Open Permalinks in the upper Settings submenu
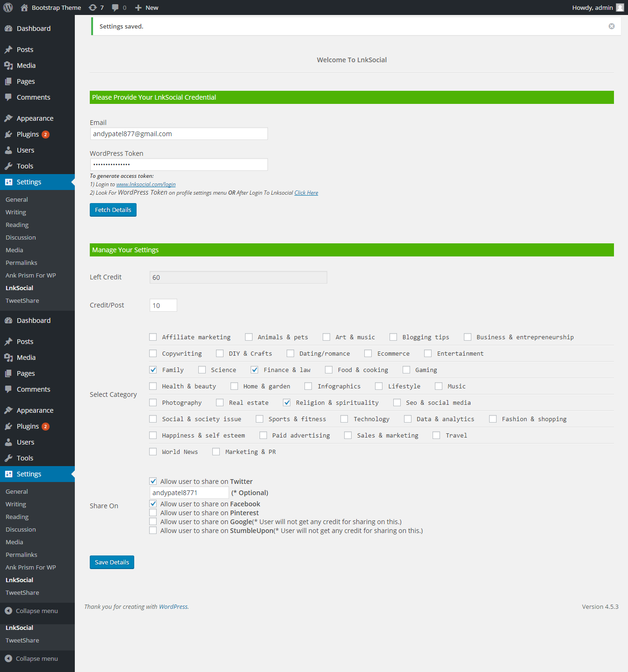This screenshot has height=672, width=628. tap(22, 263)
